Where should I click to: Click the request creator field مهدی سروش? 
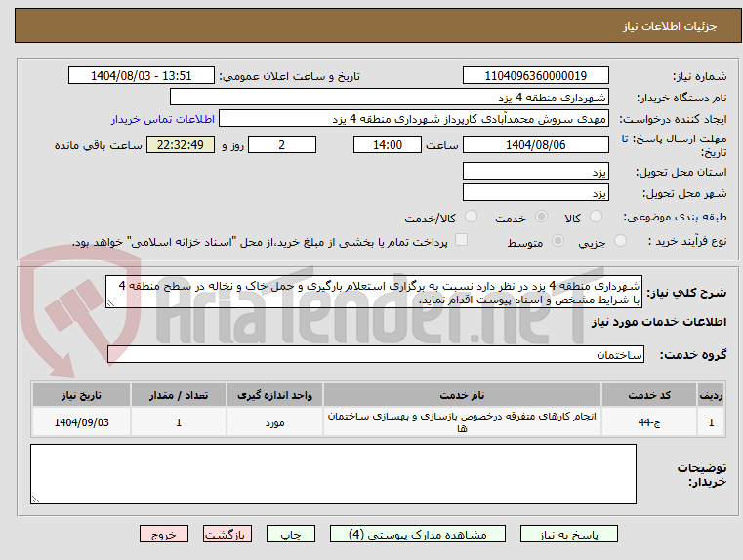(x=414, y=118)
